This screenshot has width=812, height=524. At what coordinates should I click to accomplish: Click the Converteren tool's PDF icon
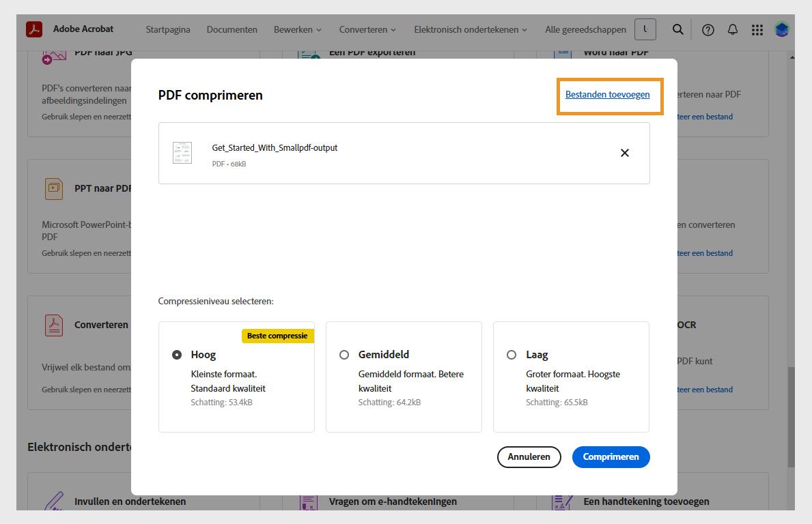tap(53, 325)
